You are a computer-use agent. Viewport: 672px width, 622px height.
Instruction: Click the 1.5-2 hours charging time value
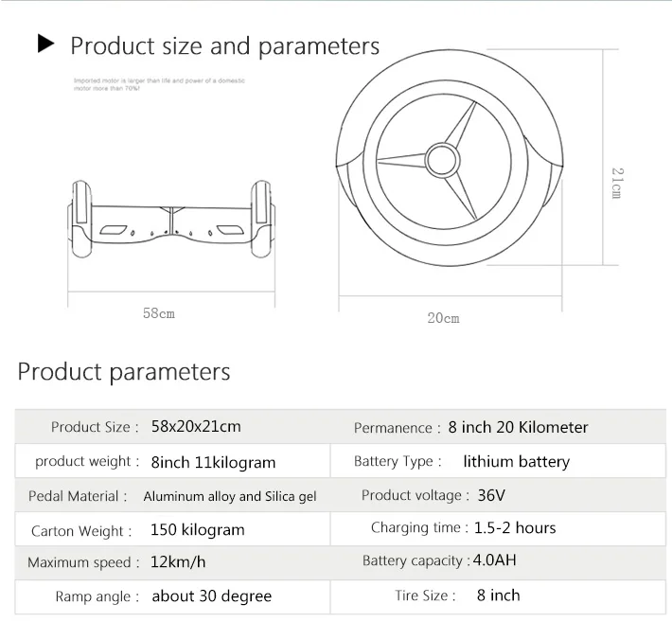515,528
